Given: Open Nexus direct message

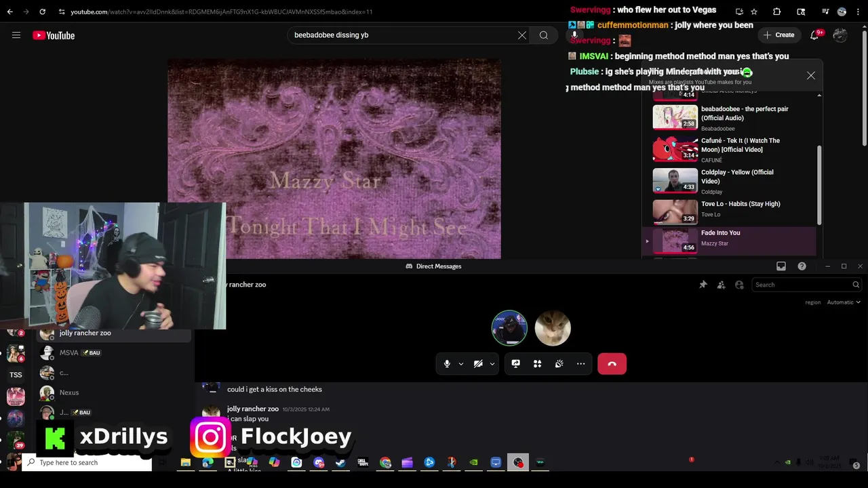Looking at the screenshot, I should [x=115, y=392].
